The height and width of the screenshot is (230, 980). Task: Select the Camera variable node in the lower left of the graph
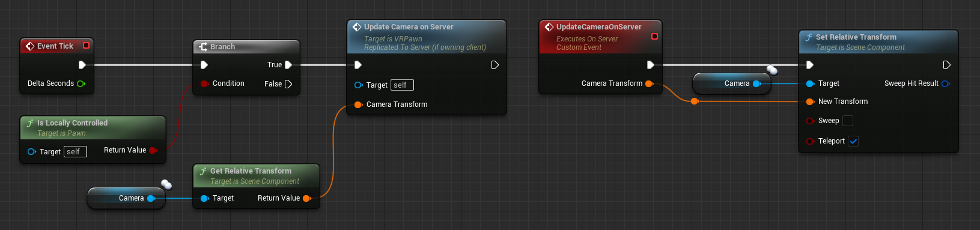pos(126,198)
